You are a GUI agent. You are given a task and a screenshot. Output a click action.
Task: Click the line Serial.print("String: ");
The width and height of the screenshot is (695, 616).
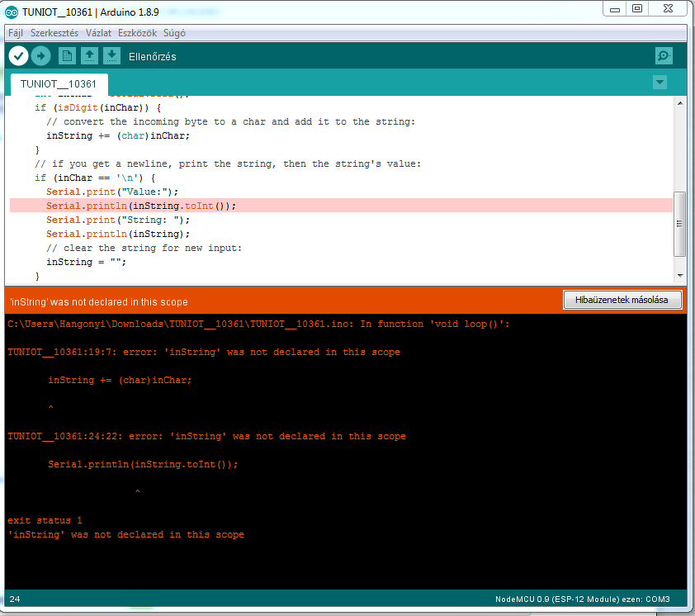coord(118,220)
